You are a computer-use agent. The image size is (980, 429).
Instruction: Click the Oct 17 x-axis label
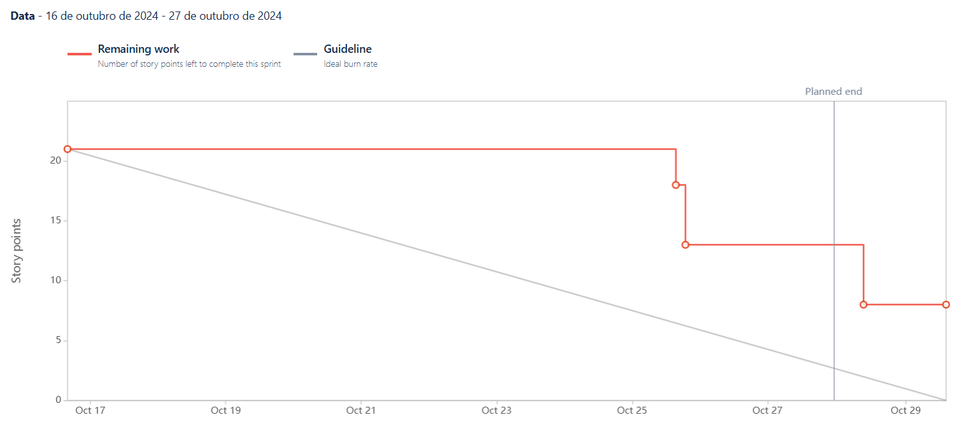coord(90,411)
